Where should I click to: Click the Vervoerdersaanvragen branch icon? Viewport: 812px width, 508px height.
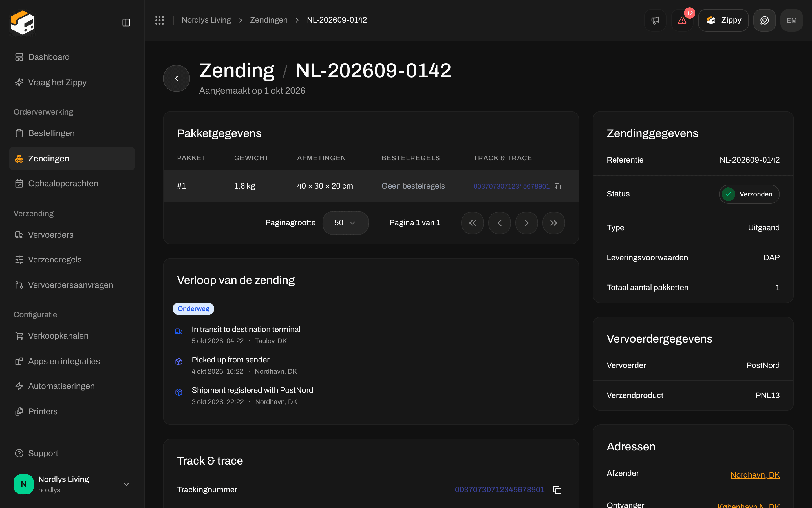pos(19,285)
